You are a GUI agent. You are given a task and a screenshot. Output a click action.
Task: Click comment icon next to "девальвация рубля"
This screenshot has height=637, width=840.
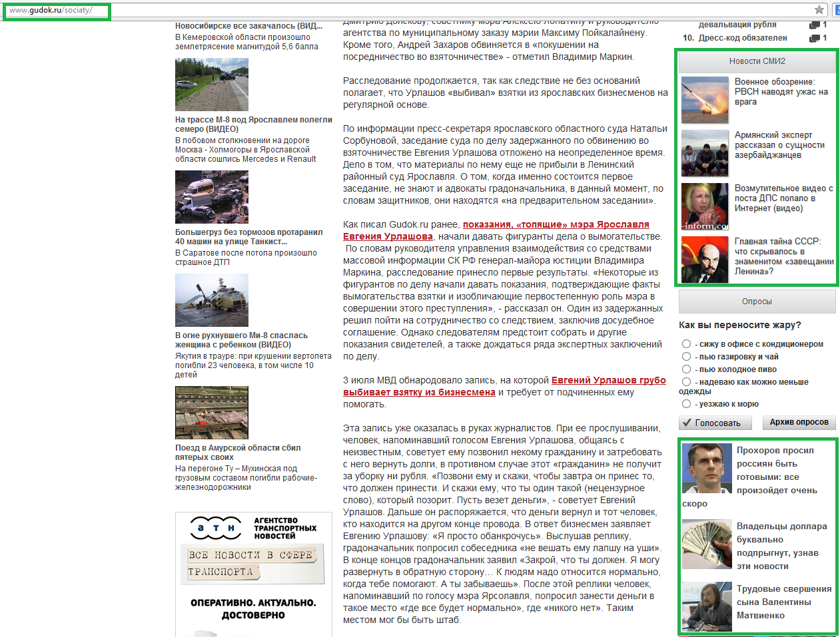click(x=814, y=25)
